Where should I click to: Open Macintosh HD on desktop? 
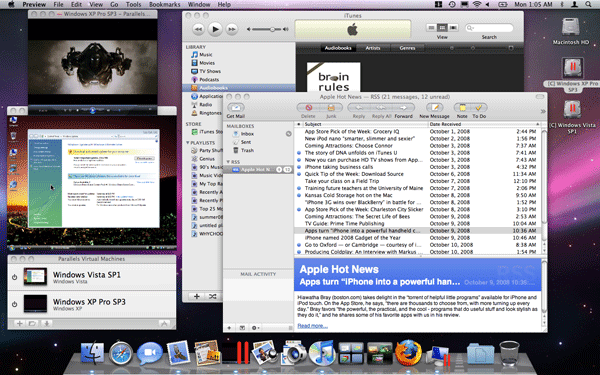571,32
